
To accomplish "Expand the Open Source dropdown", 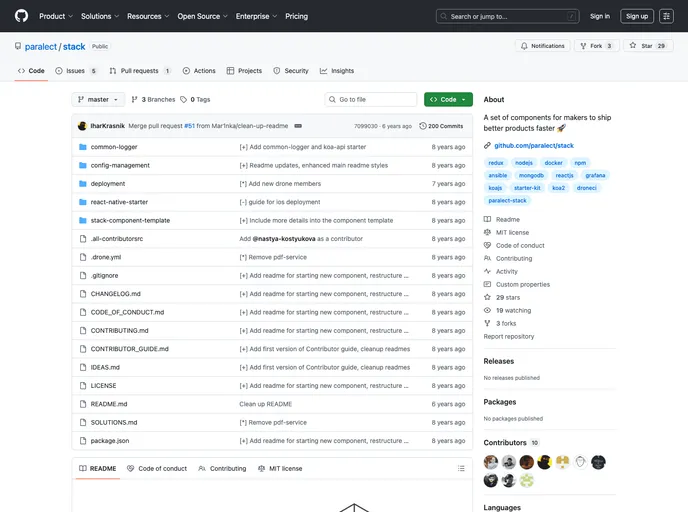I will [202, 16].
